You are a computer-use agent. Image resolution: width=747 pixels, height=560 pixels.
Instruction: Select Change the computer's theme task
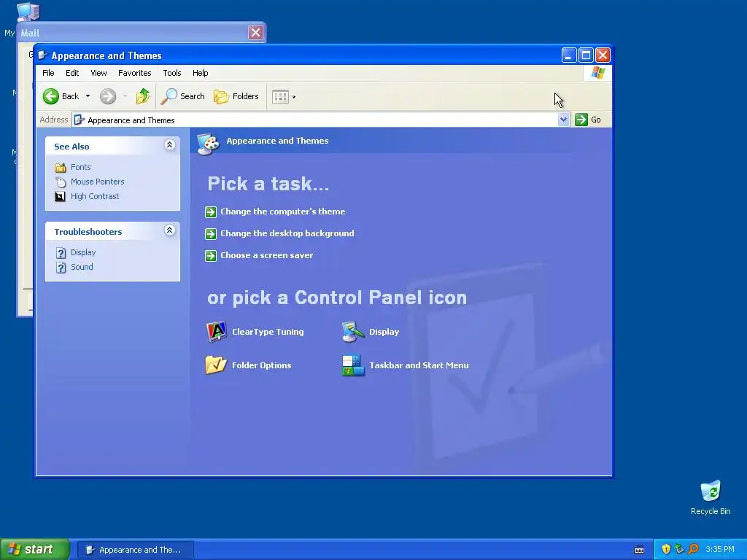point(282,211)
